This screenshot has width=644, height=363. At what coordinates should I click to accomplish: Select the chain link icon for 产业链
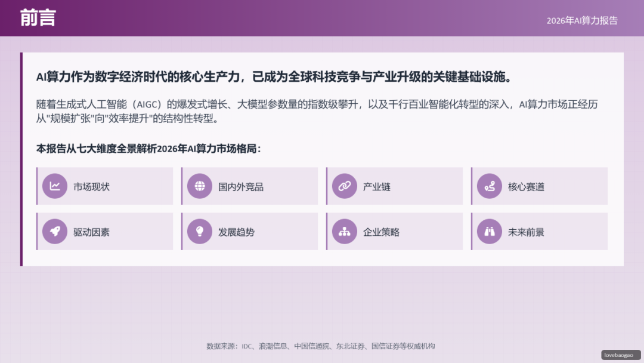click(x=345, y=186)
